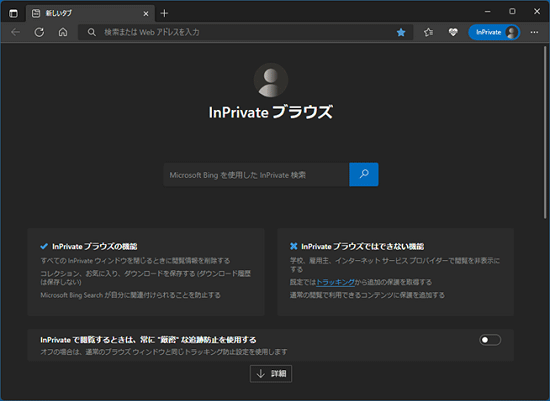Click the Microsoft Bing Search description line
This screenshot has width=550, height=401.
tap(130, 295)
